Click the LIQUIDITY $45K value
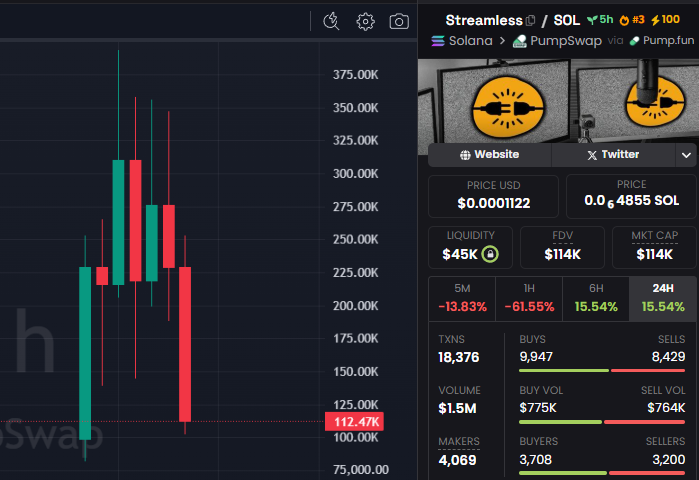This screenshot has height=480, width=699. coord(460,254)
